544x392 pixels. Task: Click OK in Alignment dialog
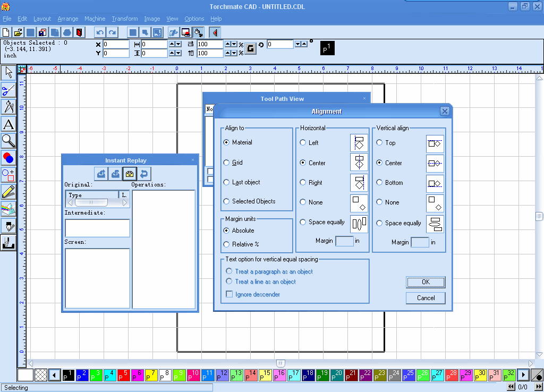pyautogui.click(x=426, y=282)
